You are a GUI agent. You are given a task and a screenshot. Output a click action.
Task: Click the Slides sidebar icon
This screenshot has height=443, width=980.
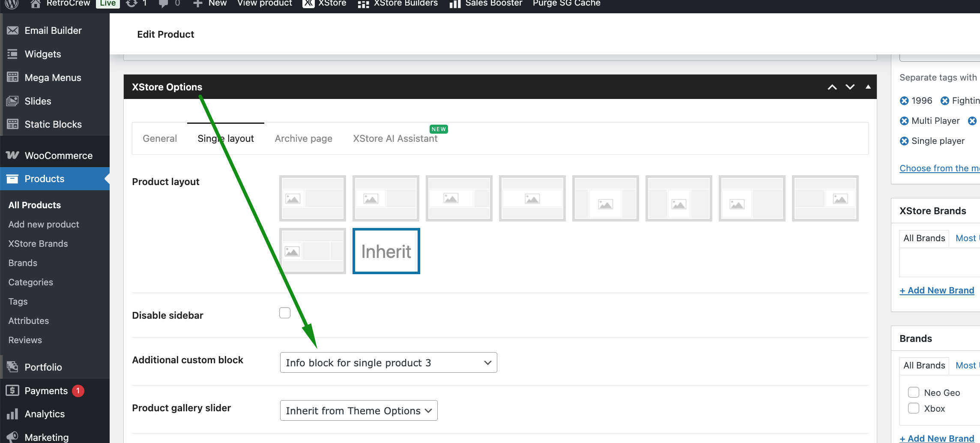click(12, 101)
